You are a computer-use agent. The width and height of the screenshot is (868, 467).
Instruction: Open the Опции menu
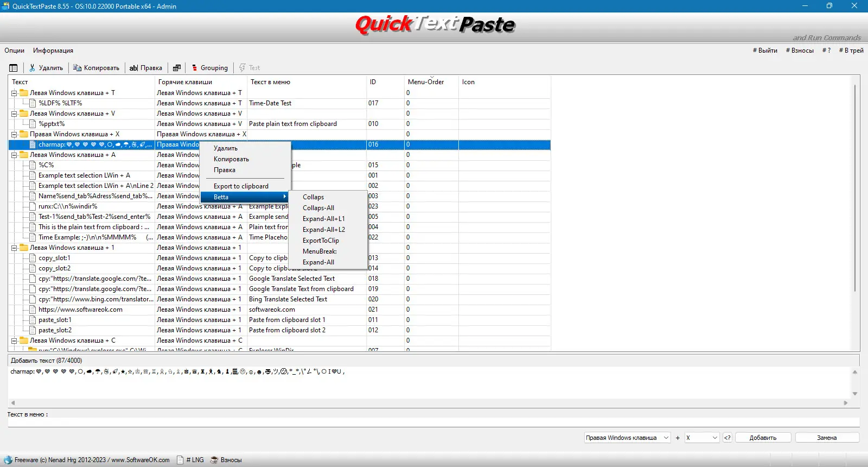(x=15, y=51)
